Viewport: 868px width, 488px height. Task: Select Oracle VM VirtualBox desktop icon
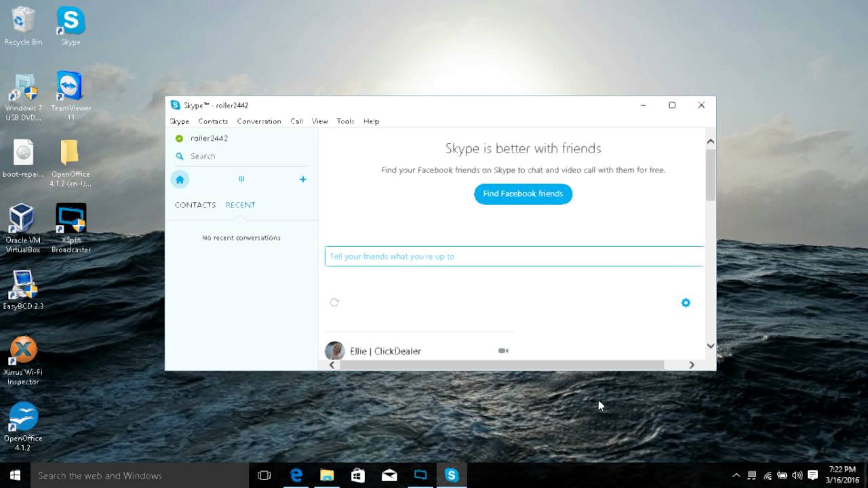click(23, 228)
